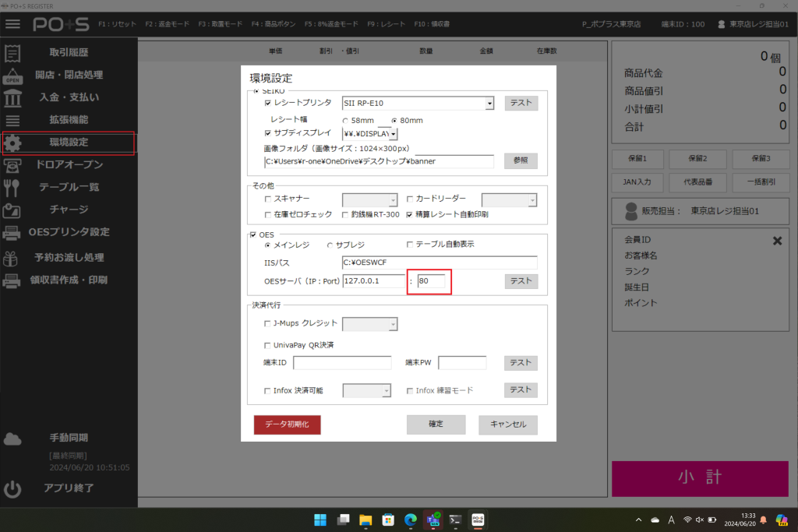Expand the SII RP-E10 printer dropdown
The image size is (798, 532).
[489, 103]
